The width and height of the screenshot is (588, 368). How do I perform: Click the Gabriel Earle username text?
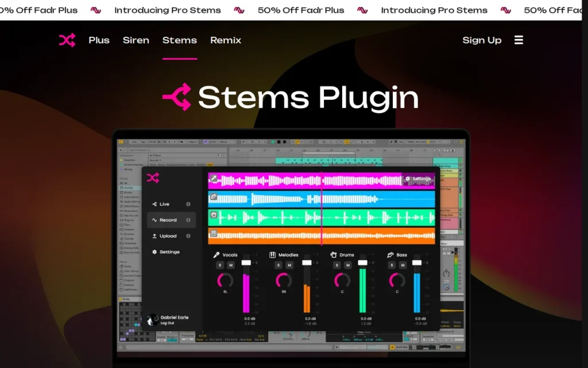(175, 317)
